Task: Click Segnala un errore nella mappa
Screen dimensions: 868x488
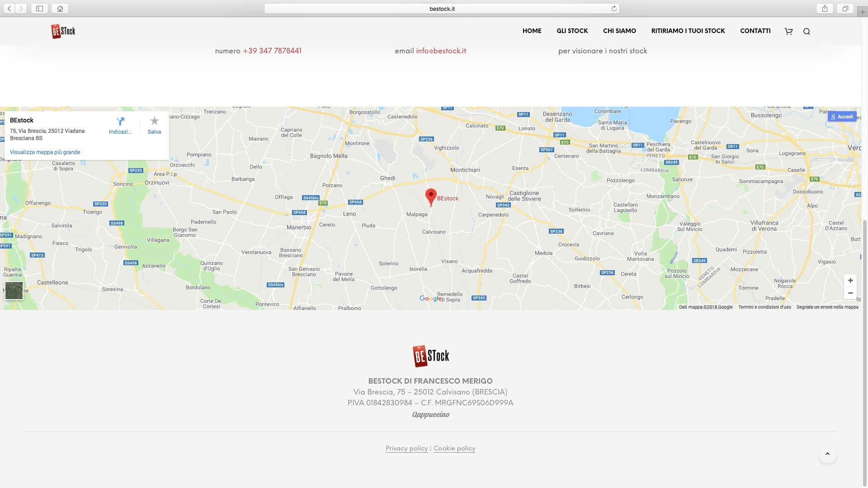Action: point(827,307)
